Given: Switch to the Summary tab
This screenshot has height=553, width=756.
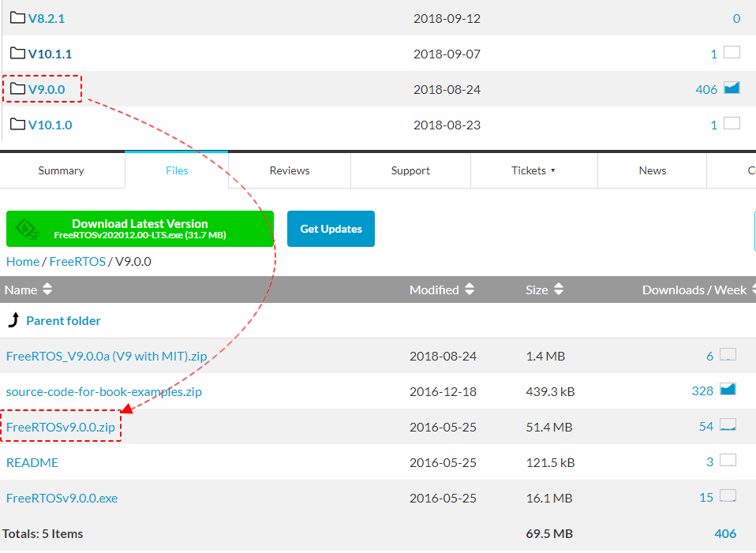Looking at the screenshot, I should pyautogui.click(x=62, y=170).
